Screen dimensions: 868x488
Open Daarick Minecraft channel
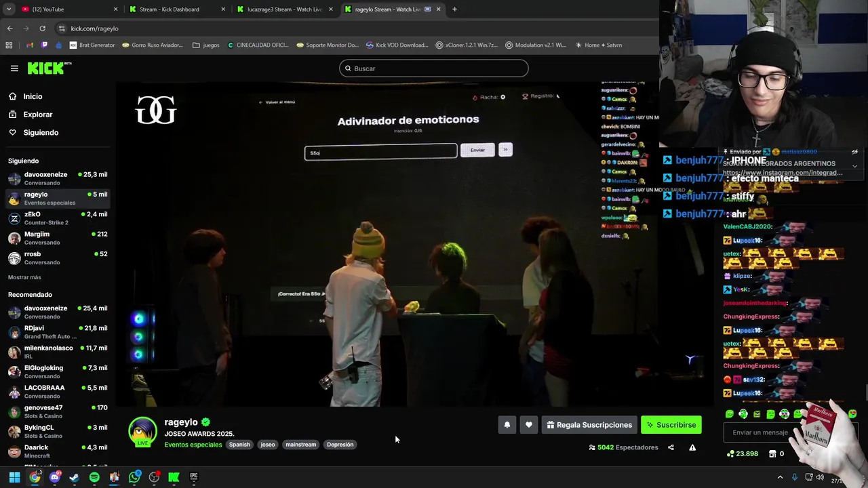pos(58,451)
